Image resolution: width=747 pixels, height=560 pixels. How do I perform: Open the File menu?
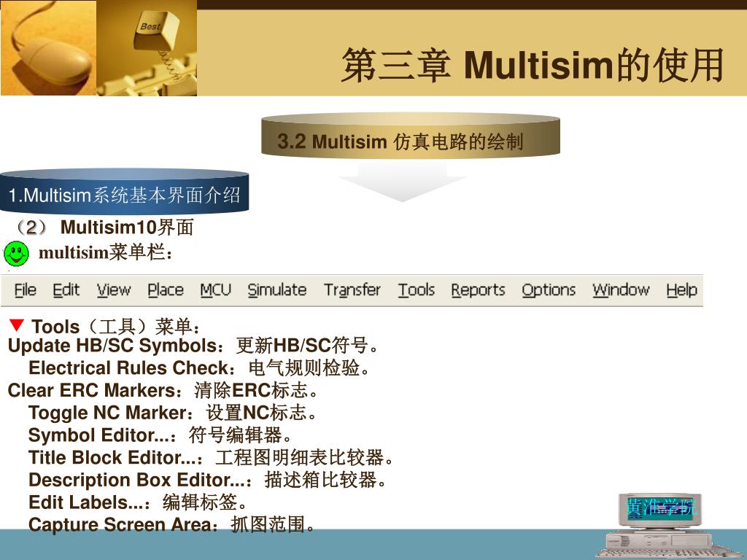[x=26, y=289]
